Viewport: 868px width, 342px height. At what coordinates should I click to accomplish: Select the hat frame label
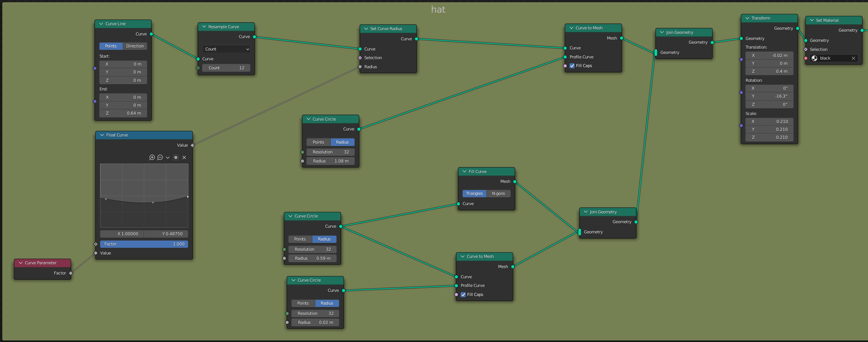tap(438, 9)
